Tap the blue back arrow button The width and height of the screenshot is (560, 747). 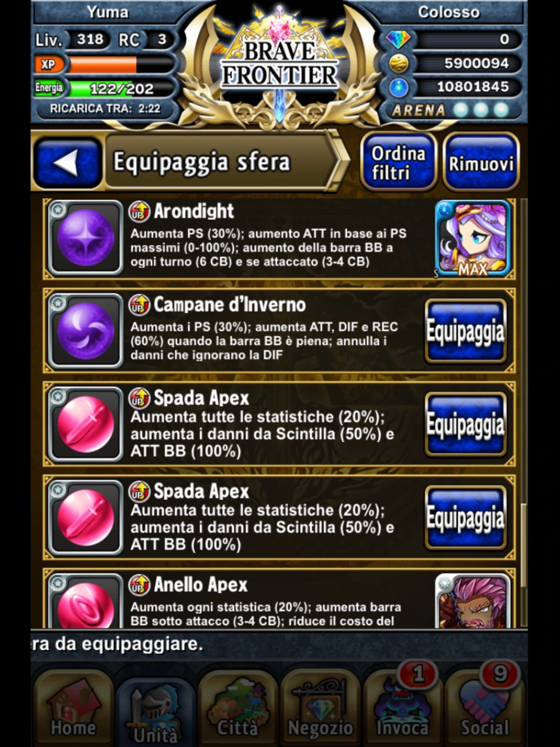pyautogui.click(x=67, y=162)
